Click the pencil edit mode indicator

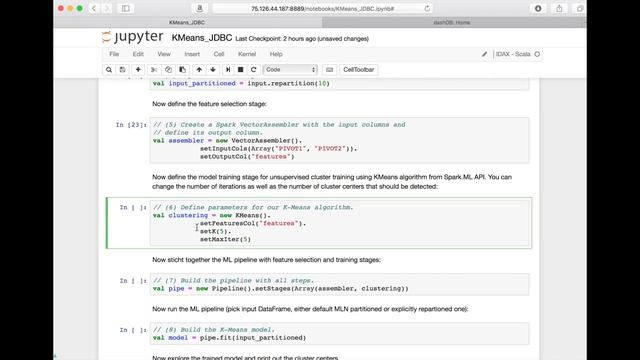pos(484,54)
